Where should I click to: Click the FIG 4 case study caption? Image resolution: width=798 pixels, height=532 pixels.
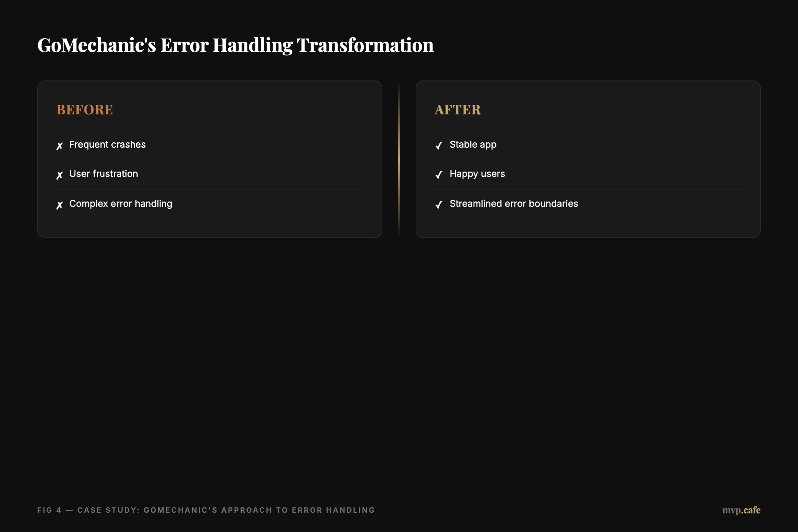coord(206,510)
